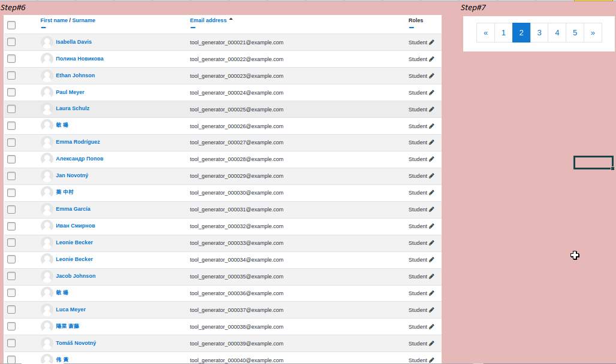The image size is (616, 364).
Task: Edit Luca Meyer's Student role pencil
Action: 431,310
